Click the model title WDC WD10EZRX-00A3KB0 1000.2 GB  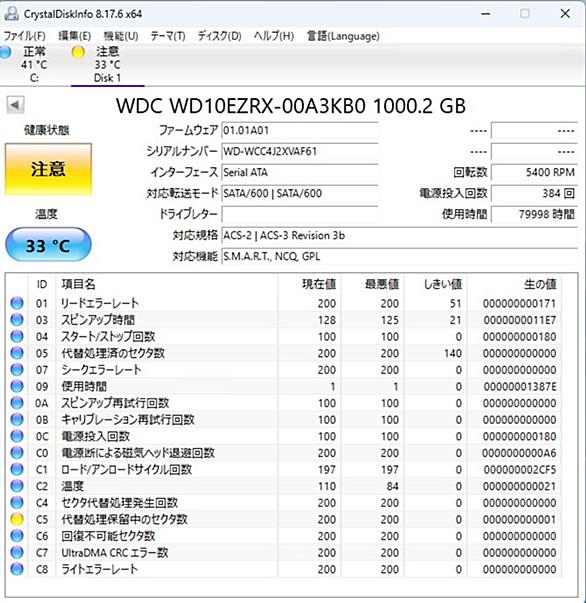(291, 106)
